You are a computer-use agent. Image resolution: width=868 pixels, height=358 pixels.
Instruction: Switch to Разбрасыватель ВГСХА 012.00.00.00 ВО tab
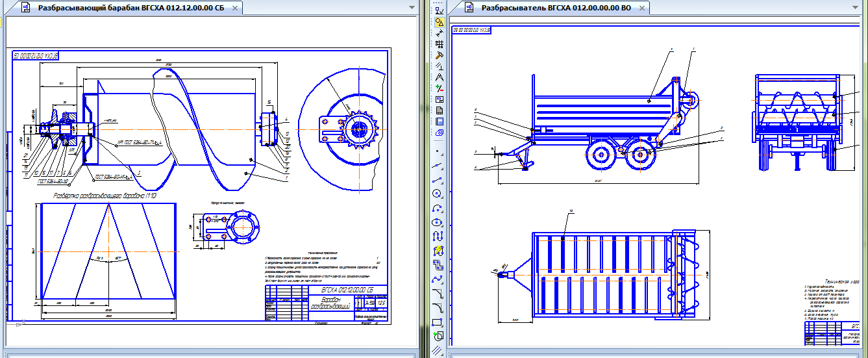pos(555,8)
